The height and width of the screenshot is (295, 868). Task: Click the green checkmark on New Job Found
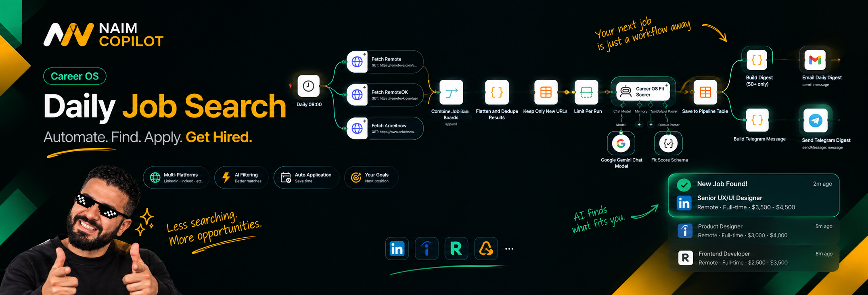coord(684,185)
